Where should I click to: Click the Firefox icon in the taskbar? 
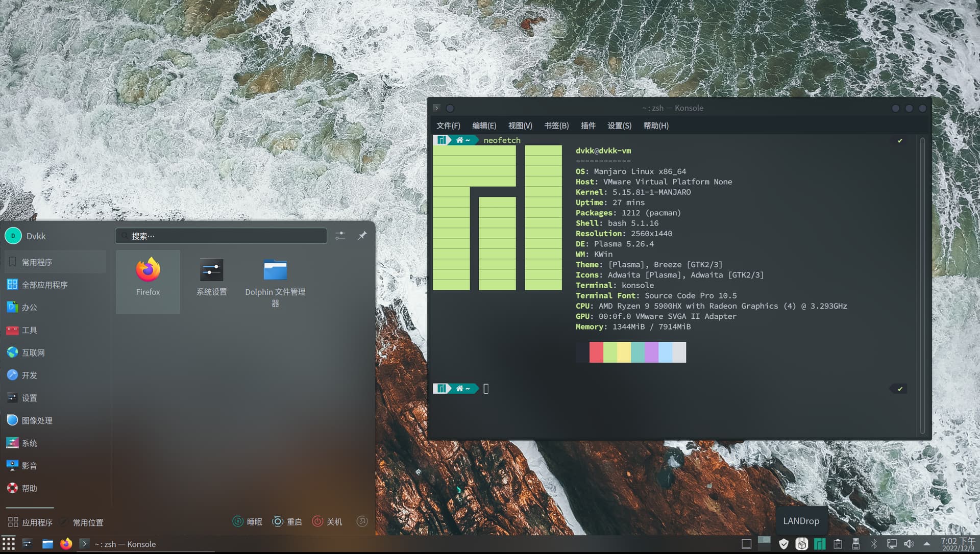point(66,544)
